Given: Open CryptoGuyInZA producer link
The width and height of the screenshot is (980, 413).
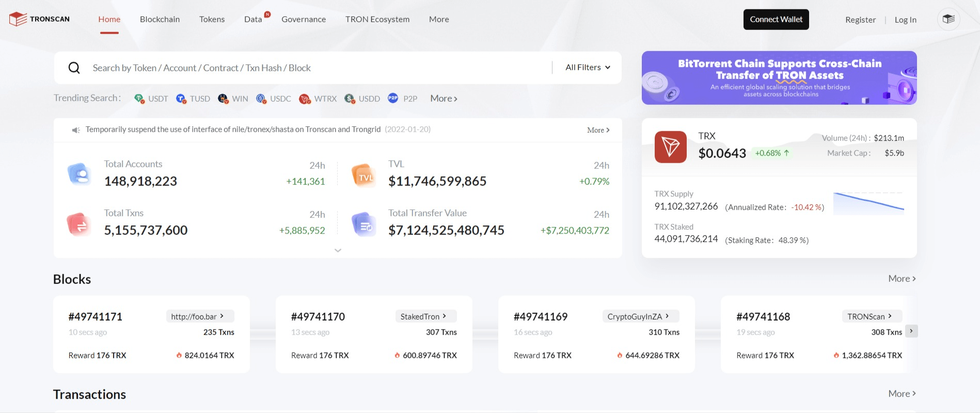Looking at the screenshot, I should (641, 316).
